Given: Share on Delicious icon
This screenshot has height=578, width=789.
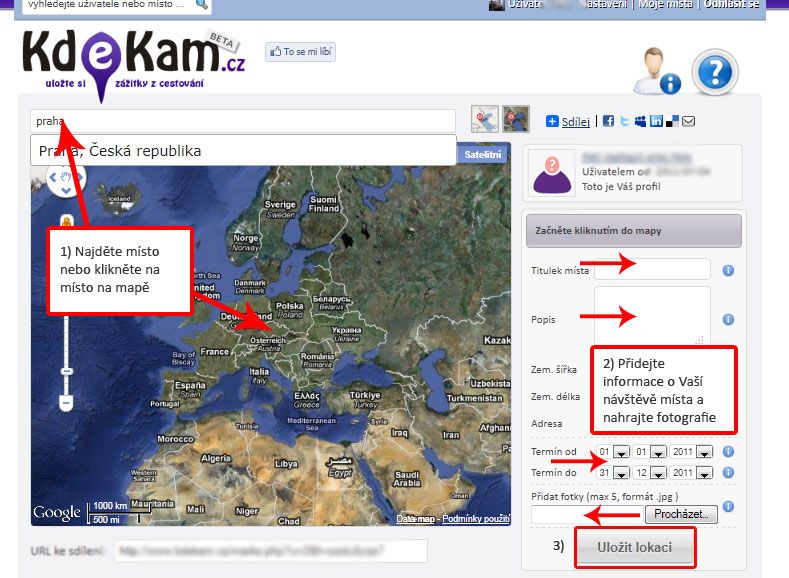Looking at the screenshot, I should (672, 121).
